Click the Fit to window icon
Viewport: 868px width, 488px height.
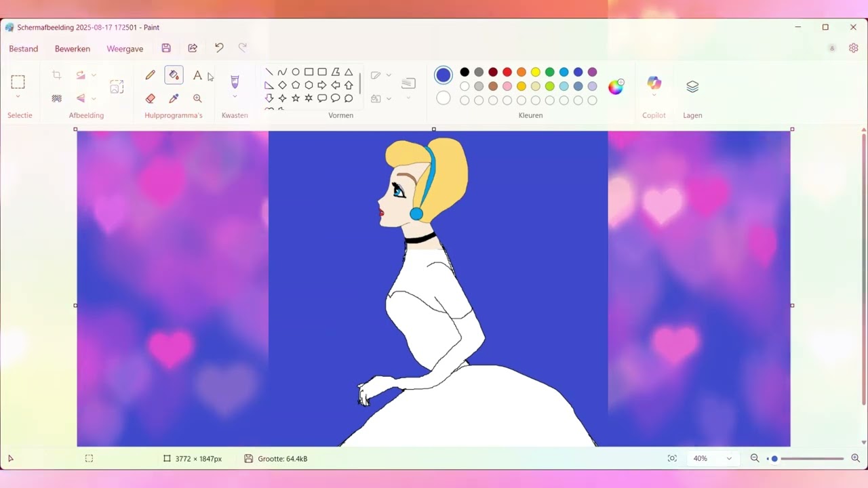(672, 459)
